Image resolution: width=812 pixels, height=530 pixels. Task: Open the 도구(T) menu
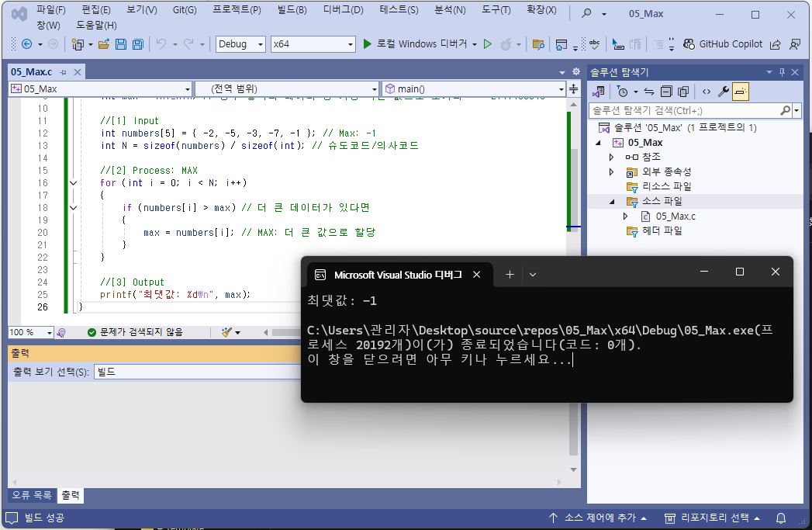coord(496,10)
